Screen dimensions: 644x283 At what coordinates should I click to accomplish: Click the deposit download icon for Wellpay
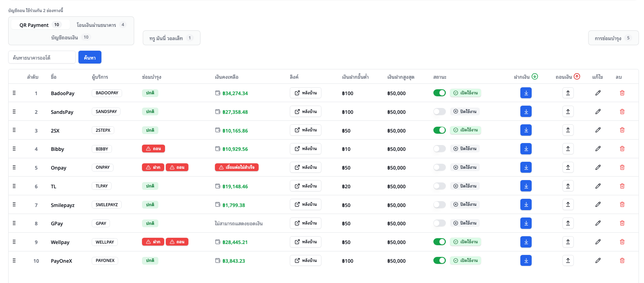coord(526,242)
